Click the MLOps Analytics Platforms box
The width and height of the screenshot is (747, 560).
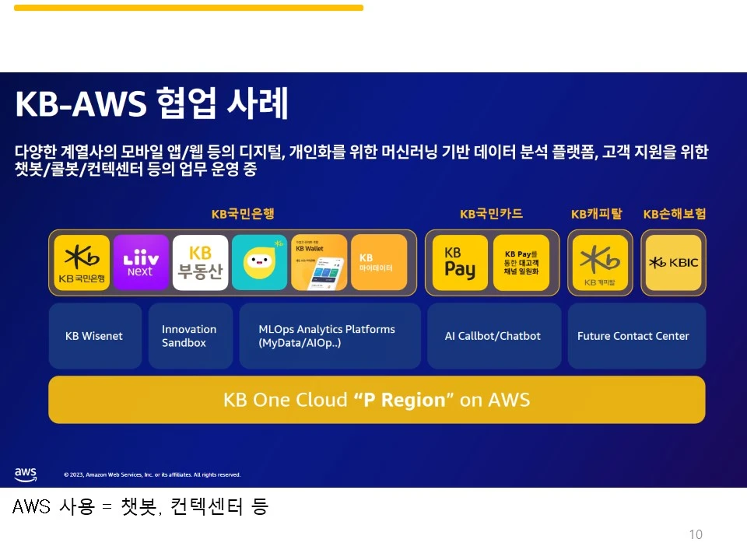tap(330, 335)
